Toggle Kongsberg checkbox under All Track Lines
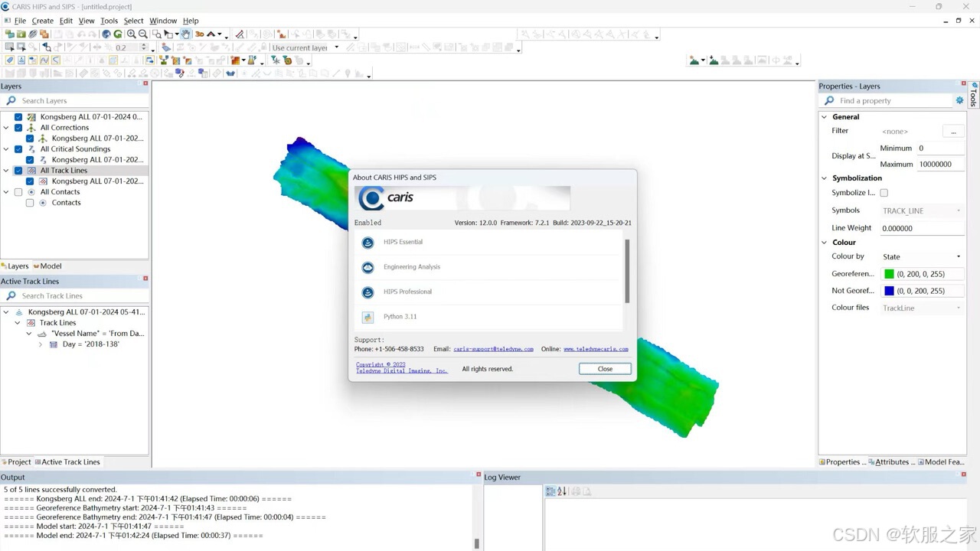Screen dimensions: 980x551 point(30,181)
